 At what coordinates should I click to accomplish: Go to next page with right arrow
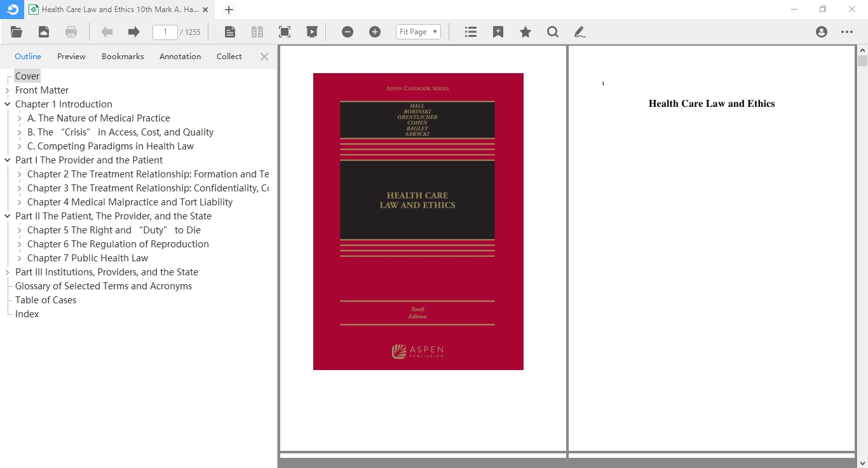click(133, 32)
